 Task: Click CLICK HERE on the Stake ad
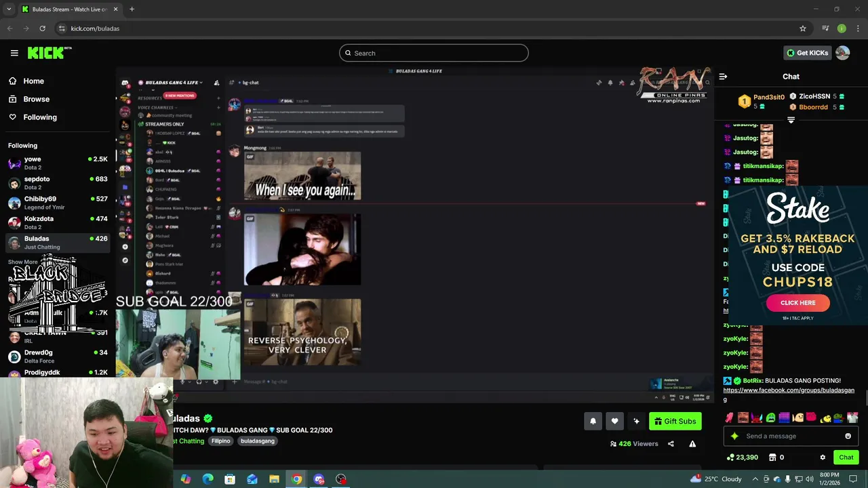click(x=798, y=303)
